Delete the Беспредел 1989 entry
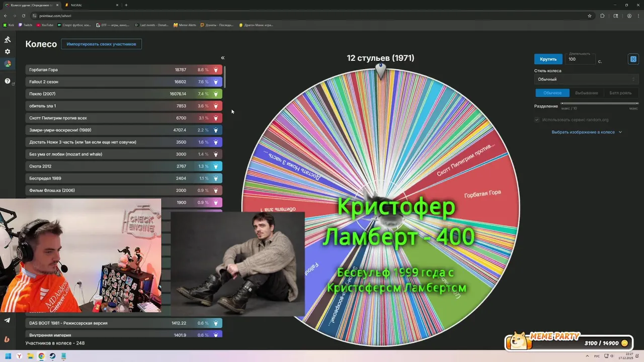Screen dimensions: 644x362 (x=216, y=178)
